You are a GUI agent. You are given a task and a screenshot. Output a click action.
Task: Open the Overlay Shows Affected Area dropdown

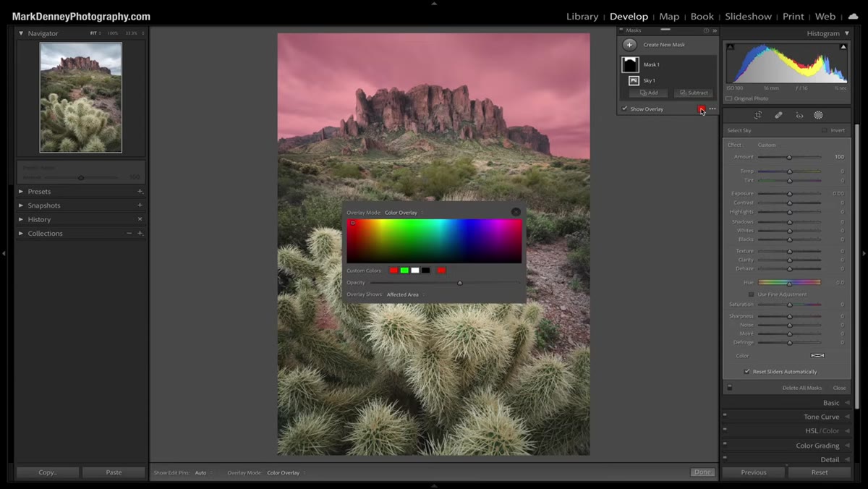(x=405, y=294)
